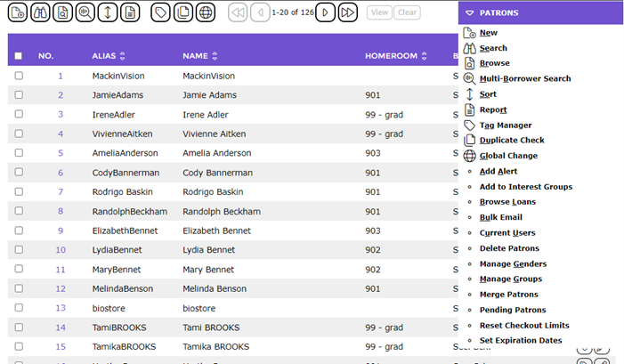Tick the checkbox for Irene Adler
The height and width of the screenshot is (364, 624).
[x=19, y=114]
